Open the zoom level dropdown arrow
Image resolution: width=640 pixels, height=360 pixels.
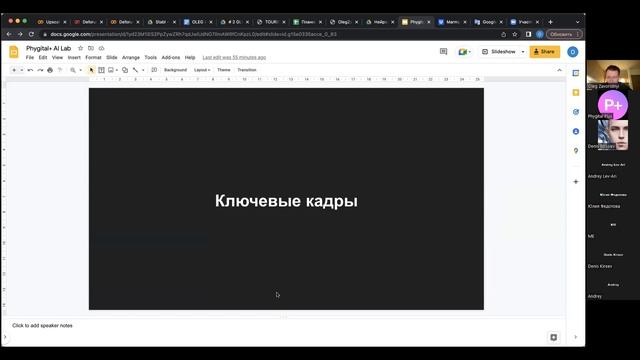80,70
